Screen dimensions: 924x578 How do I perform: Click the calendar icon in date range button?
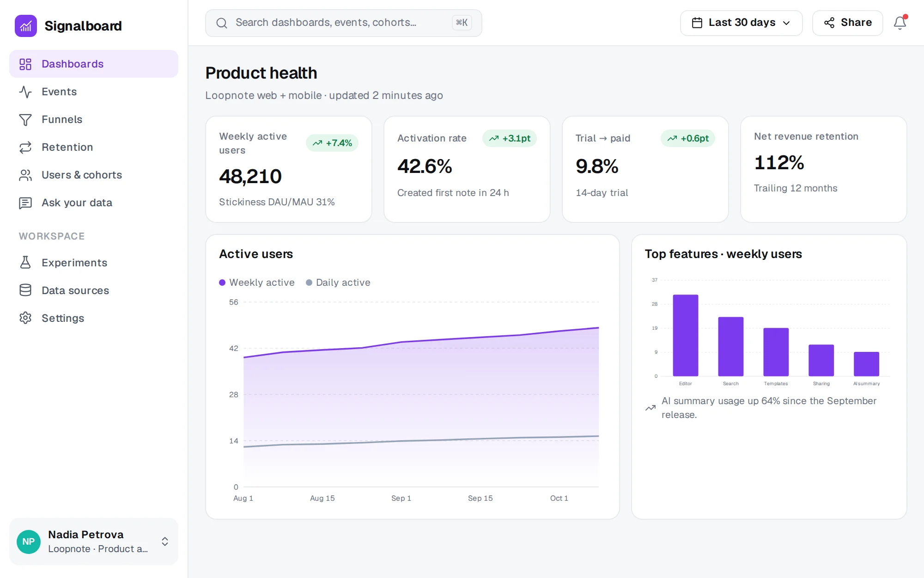(697, 23)
